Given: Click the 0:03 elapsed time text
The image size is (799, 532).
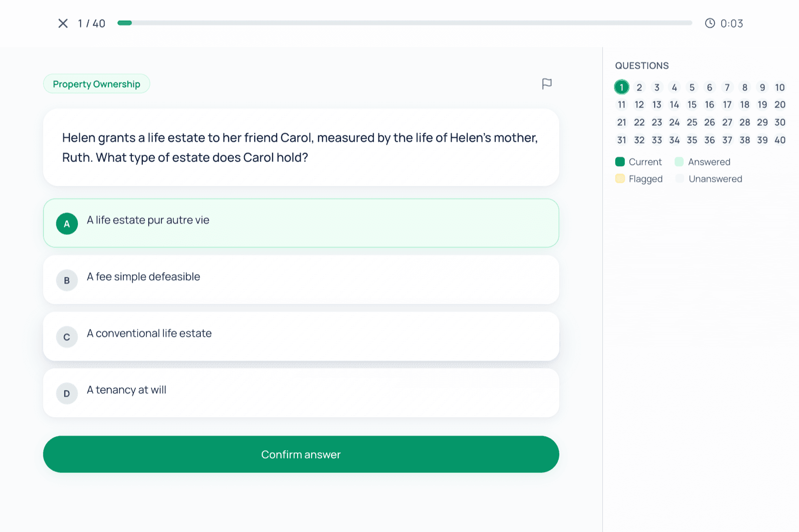Looking at the screenshot, I should coord(732,23).
